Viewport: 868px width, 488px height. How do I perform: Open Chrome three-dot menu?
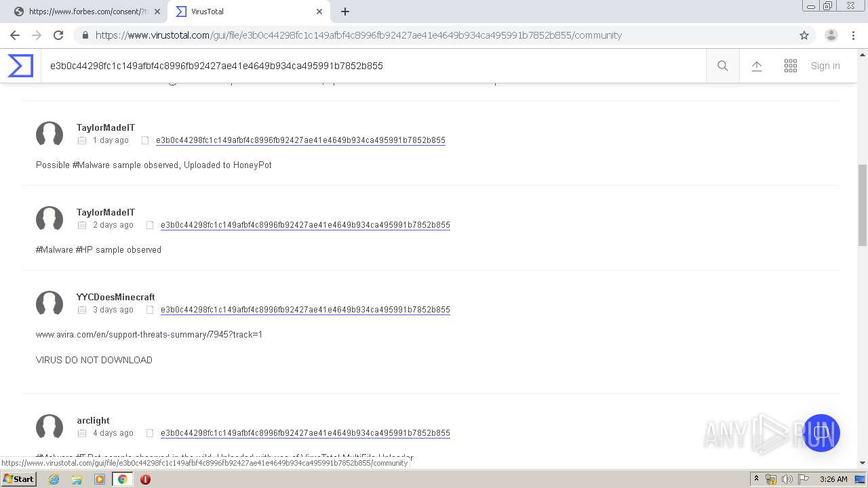[853, 35]
